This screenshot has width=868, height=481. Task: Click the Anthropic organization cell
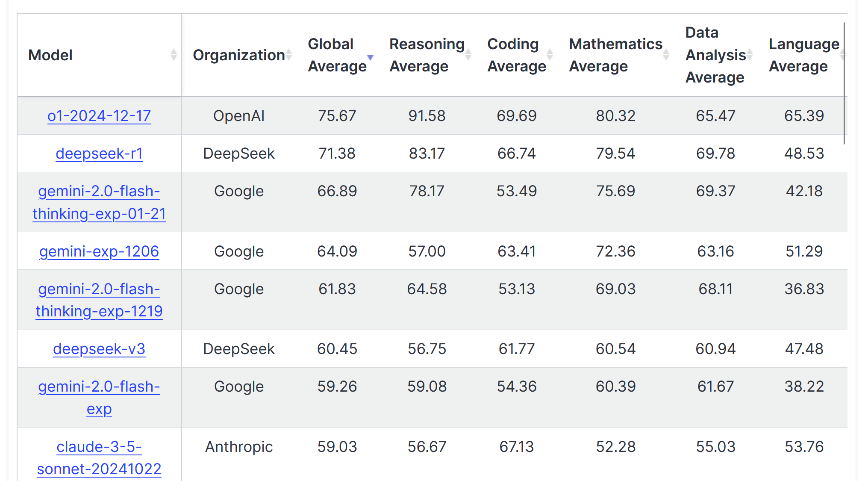coord(239,447)
